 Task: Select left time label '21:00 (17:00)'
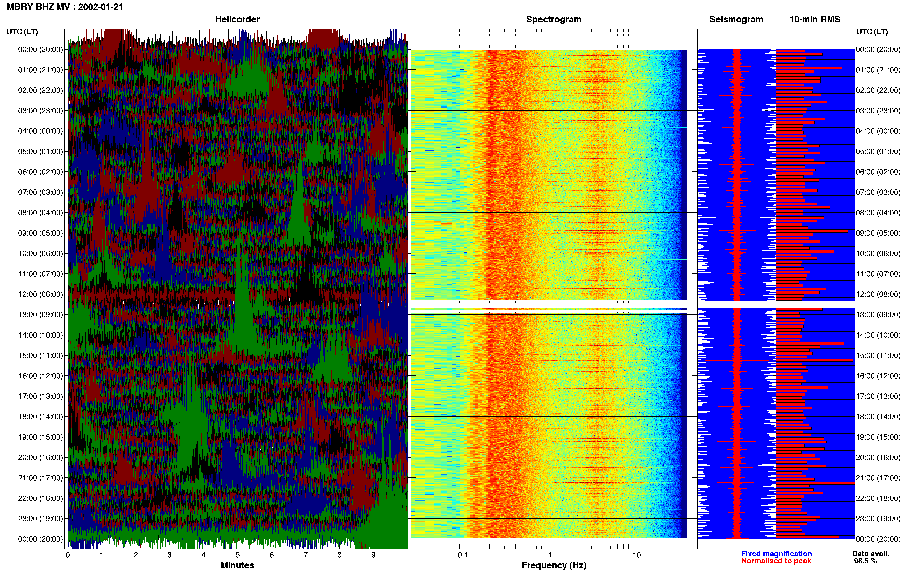41,478
